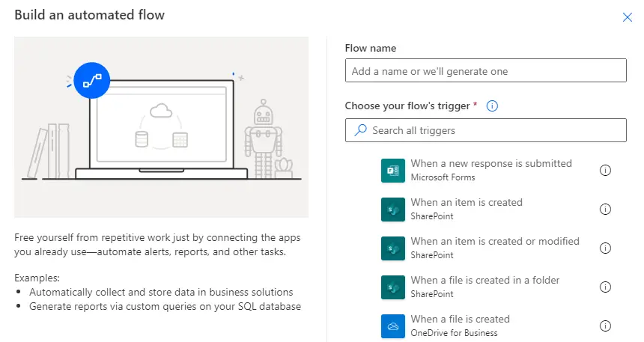Open info icon beside Choose your flow's trigger
644x342 pixels.
[x=492, y=106]
